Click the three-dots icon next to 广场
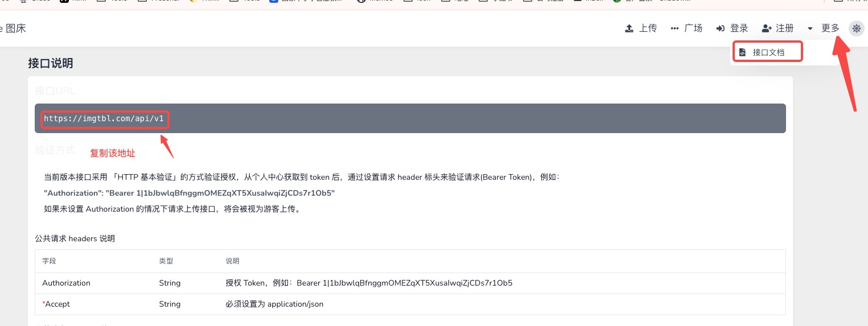This screenshot has height=326, width=868. (674, 28)
